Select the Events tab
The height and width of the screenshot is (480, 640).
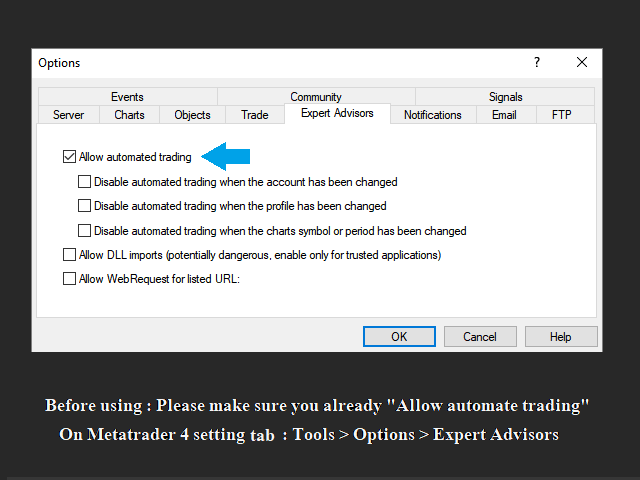127,97
